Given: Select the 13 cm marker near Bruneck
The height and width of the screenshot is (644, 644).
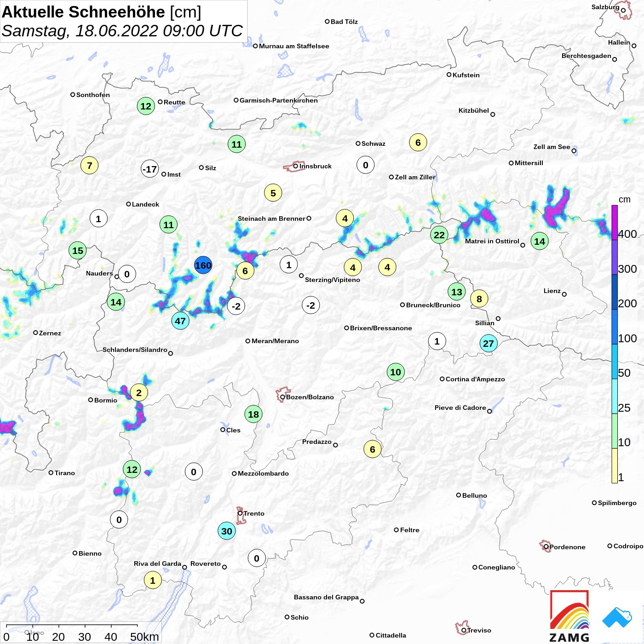Looking at the screenshot, I should [457, 292].
